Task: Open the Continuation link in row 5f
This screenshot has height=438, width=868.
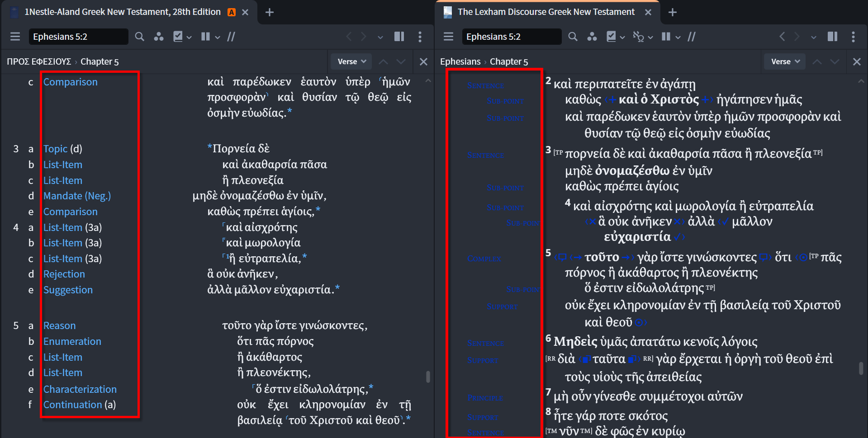Action: point(73,405)
